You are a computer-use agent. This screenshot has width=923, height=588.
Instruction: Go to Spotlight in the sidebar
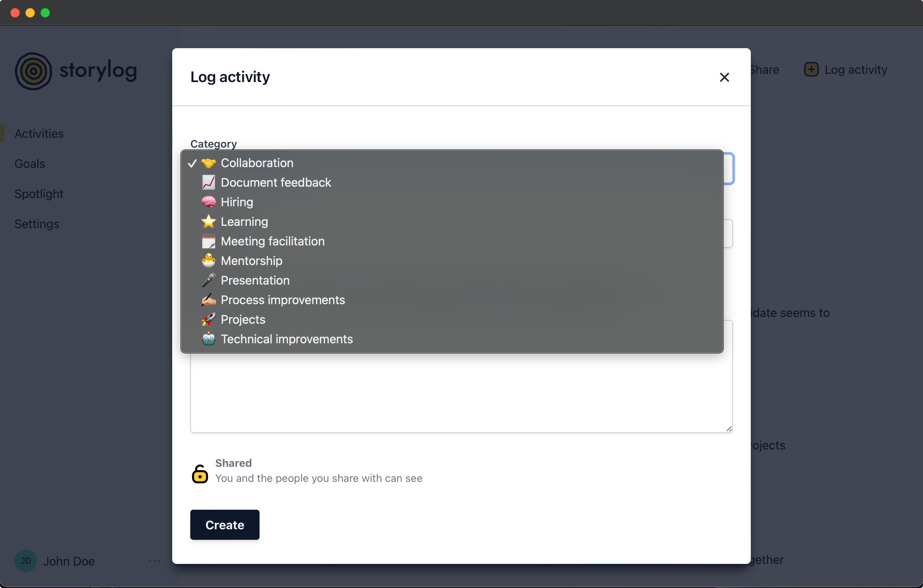[39, 194]
